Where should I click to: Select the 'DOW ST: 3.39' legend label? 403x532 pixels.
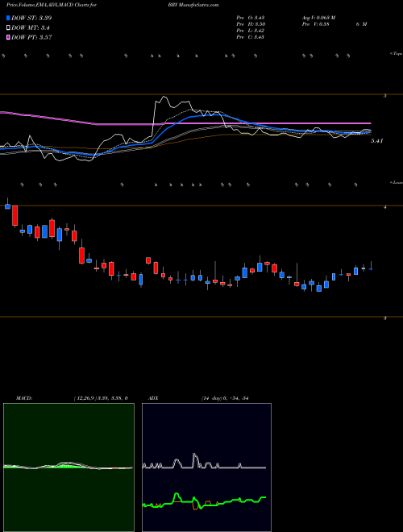(x=31, y=18)
